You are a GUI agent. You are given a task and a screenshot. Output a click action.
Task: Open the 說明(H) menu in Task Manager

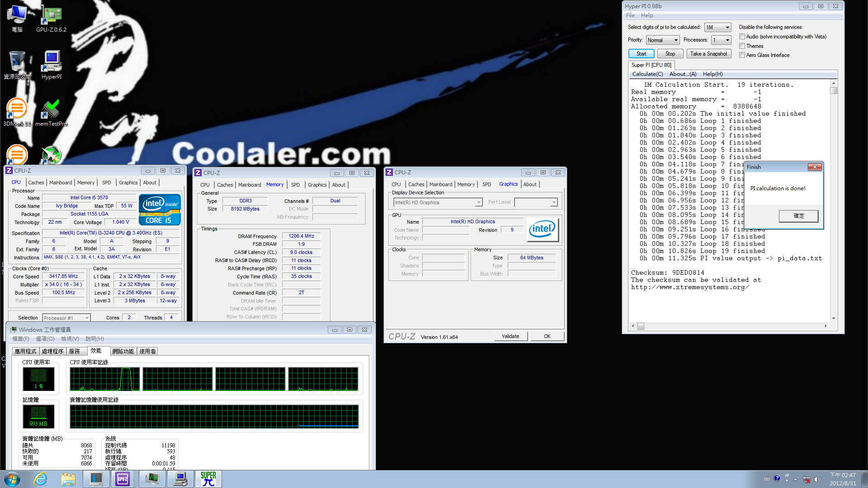point(94,339)
